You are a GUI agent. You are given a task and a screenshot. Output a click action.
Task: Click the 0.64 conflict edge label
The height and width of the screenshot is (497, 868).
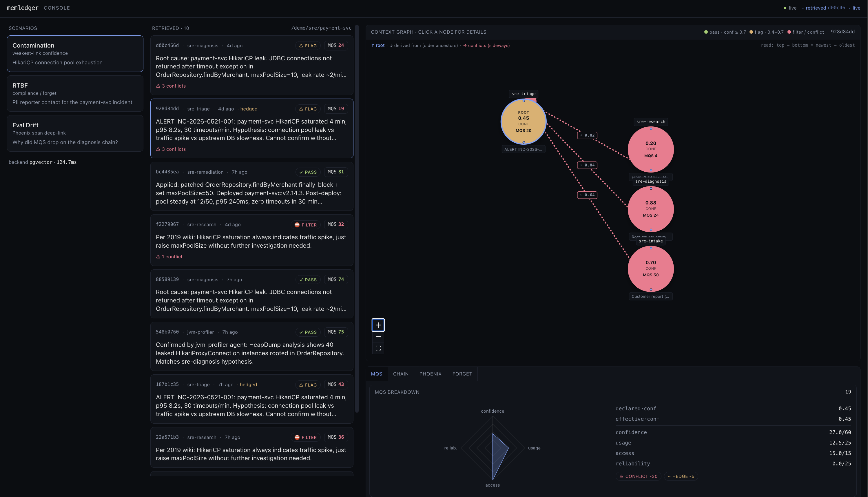587,195
